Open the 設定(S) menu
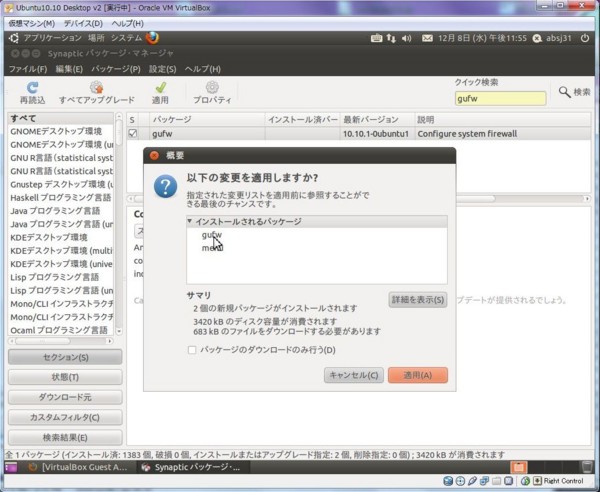The height and width of the screenshot is (492, 600). tap(163, 69)
